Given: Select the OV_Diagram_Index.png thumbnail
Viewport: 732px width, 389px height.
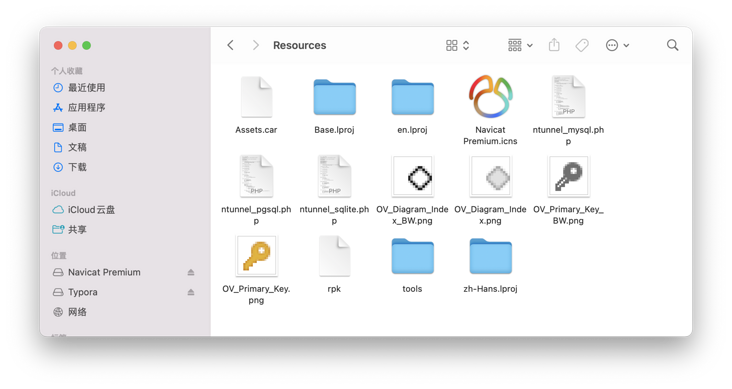Looking at the screenshot, I should (491, 177).
